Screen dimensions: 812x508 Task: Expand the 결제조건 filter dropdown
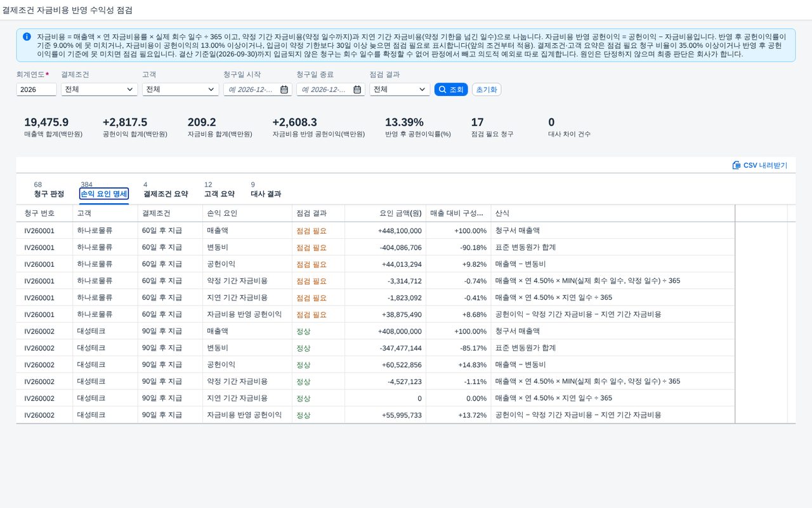click(x=129, y=90)
